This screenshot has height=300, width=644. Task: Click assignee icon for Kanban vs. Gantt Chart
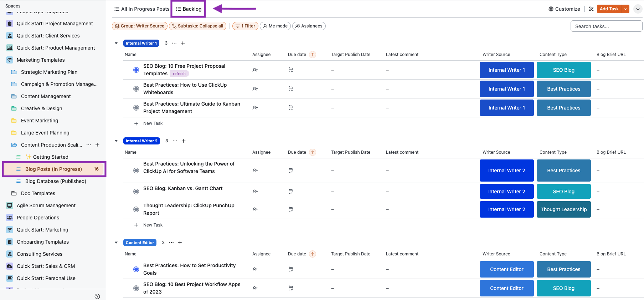point(255,192)
